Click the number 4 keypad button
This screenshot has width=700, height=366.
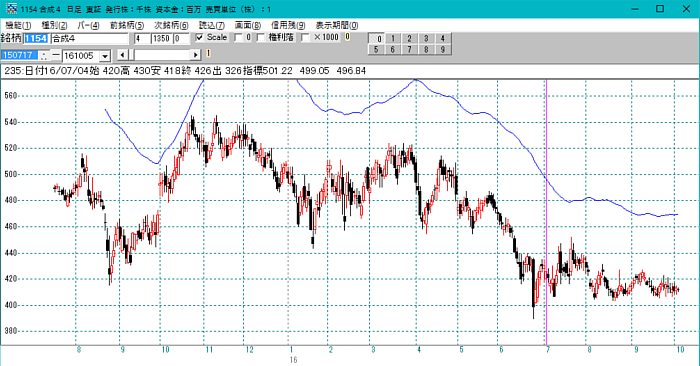tap(443, 38)
